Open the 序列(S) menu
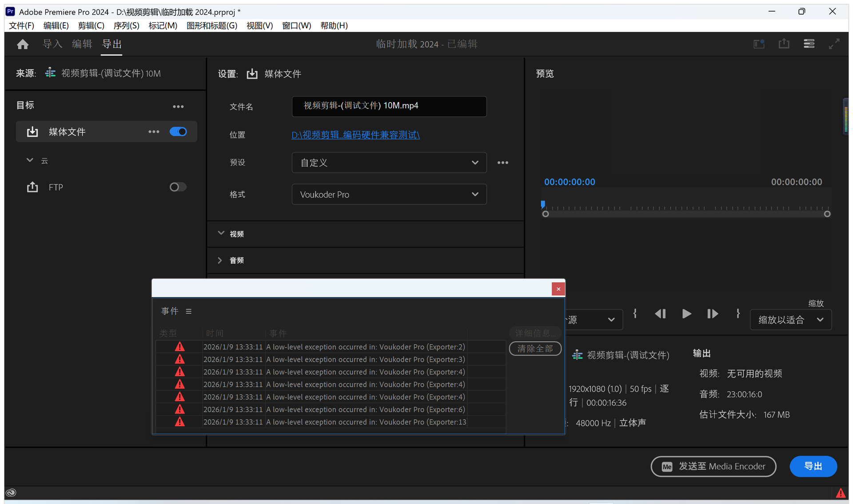The height and width of the screenshot is (504, 853). (126, 26)
